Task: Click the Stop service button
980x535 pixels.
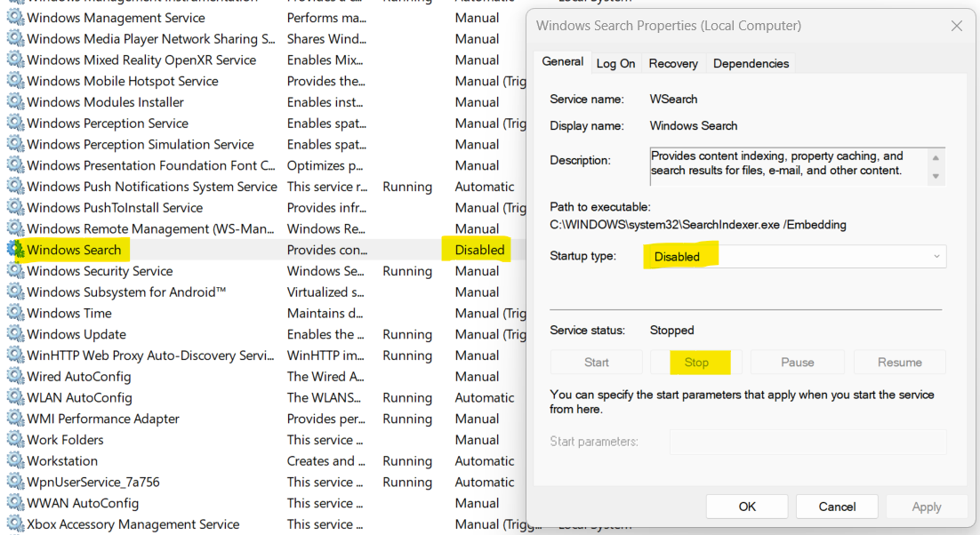Action: (x=696, y=362)
